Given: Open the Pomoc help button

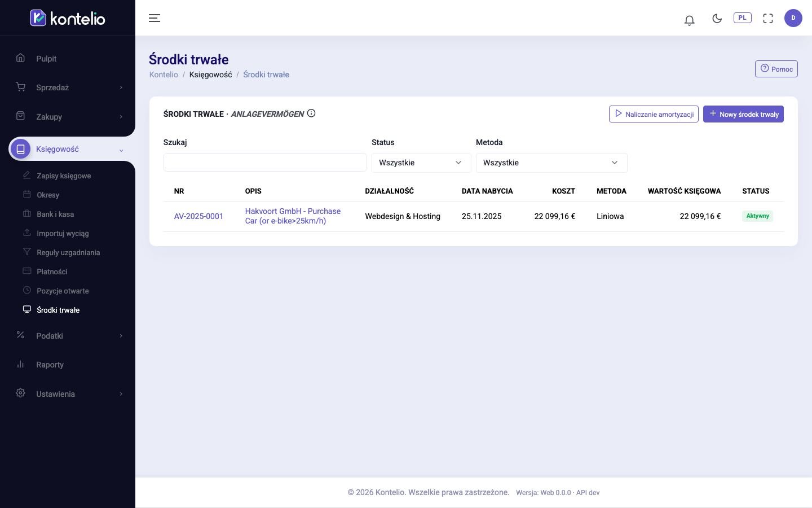Looking at the screenshot, I should [776, 69].
